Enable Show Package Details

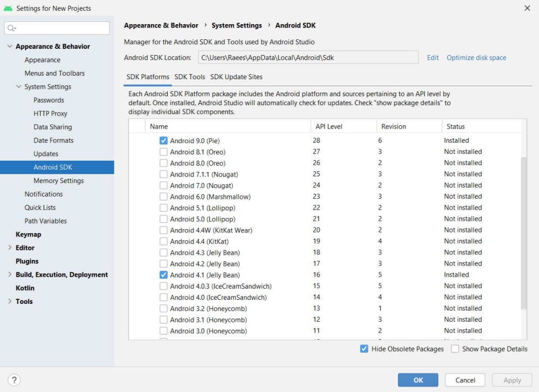coord(454,349)
